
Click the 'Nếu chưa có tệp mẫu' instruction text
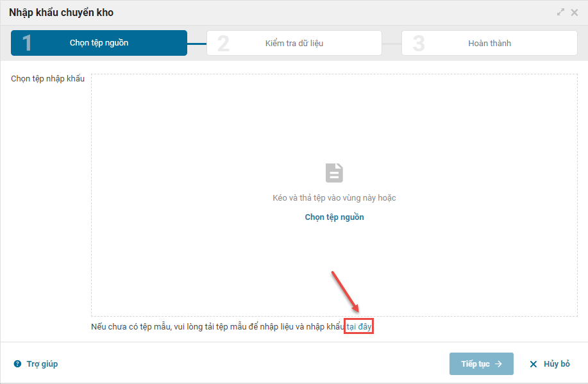coord(217,327)
